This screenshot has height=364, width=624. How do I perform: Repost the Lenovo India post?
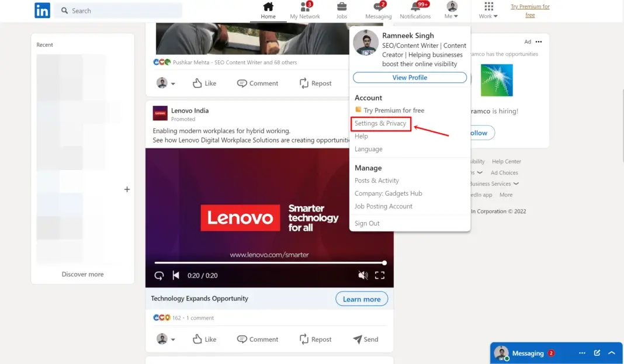[315, 339]
